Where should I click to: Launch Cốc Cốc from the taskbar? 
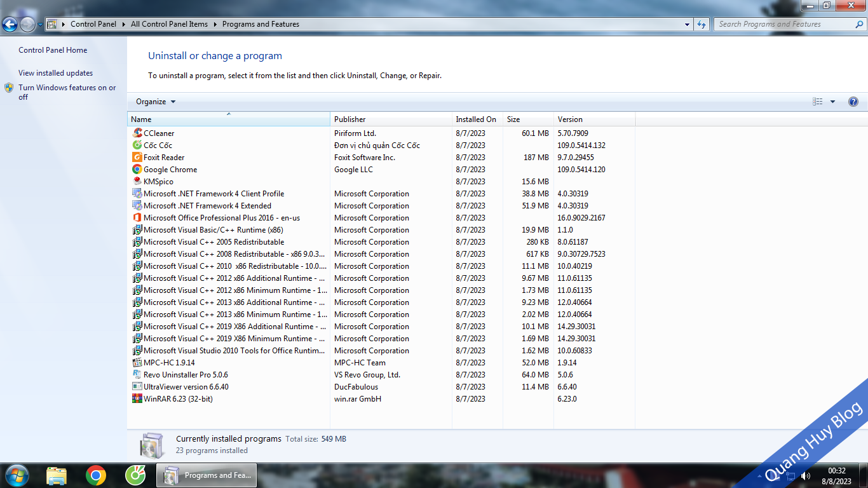pos(135,475)
